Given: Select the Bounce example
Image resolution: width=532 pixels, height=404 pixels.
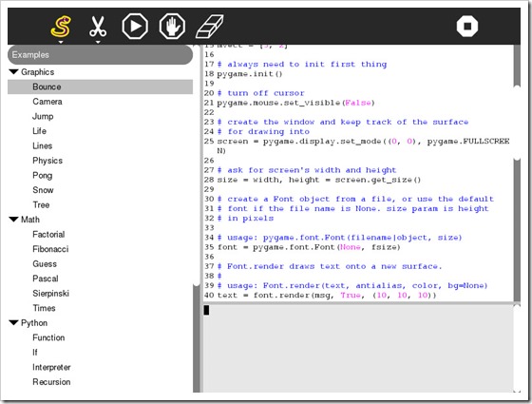Looking at the screenshot, I should point(100,87).
